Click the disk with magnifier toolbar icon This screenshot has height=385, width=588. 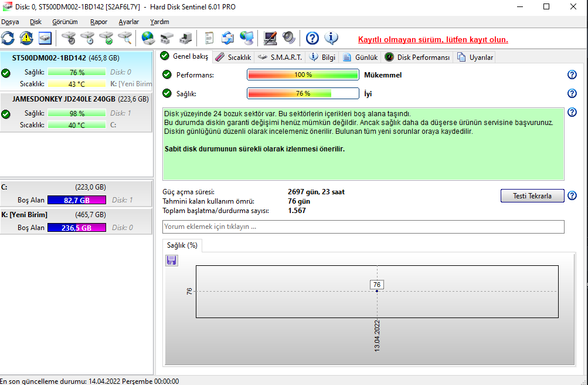(124, 38)
